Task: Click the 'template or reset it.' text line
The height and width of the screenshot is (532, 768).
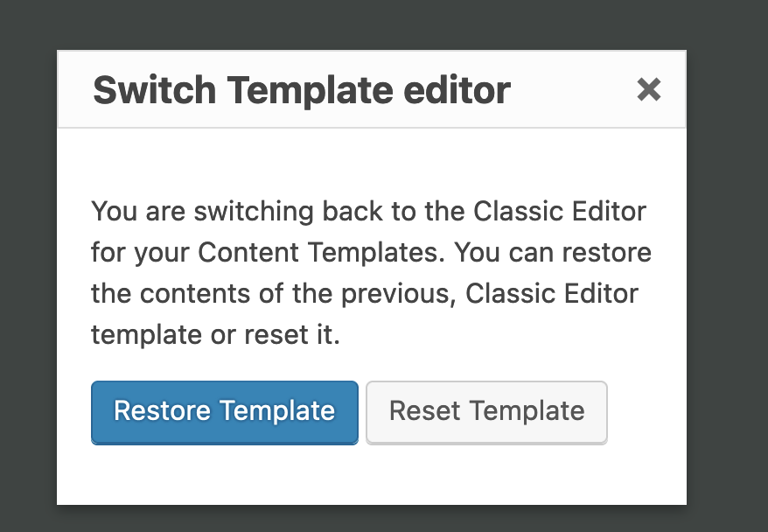Action: point(215,335)
